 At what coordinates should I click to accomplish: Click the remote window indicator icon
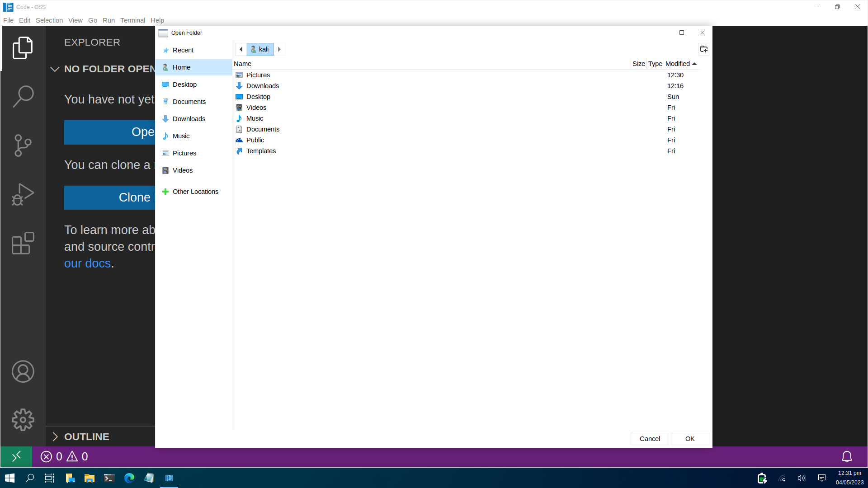click(16, 457)
